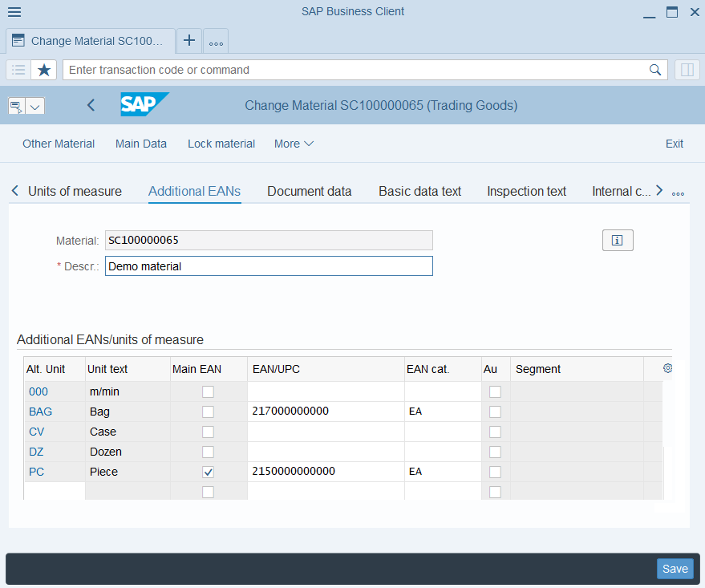705x588 pixels.
Task: Click empty EAN/UPC field for Dozen row
Action: 326,452
